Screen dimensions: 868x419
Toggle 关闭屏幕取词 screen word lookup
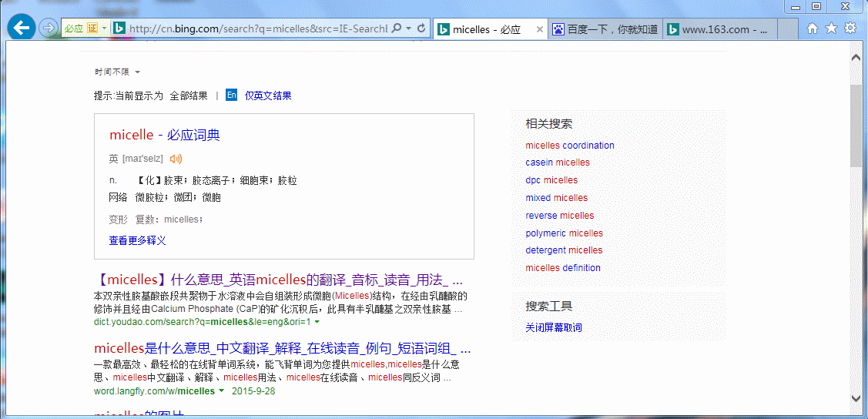(x=554, y=327)
